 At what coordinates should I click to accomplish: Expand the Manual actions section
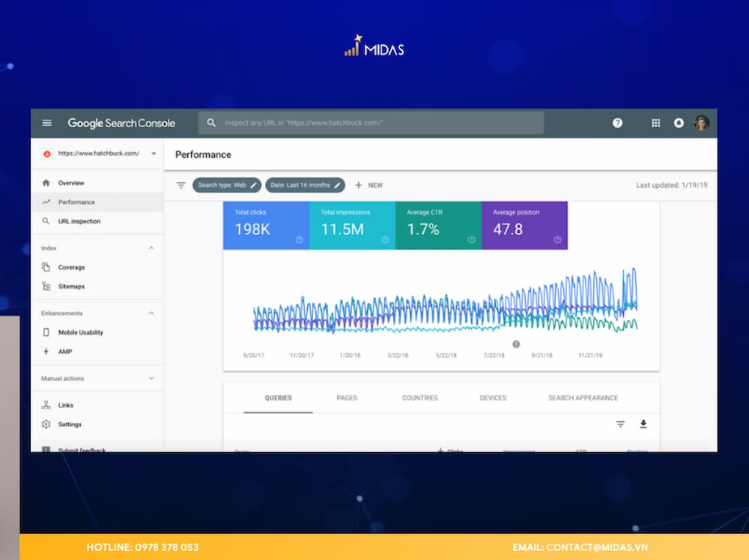[151, 378]
